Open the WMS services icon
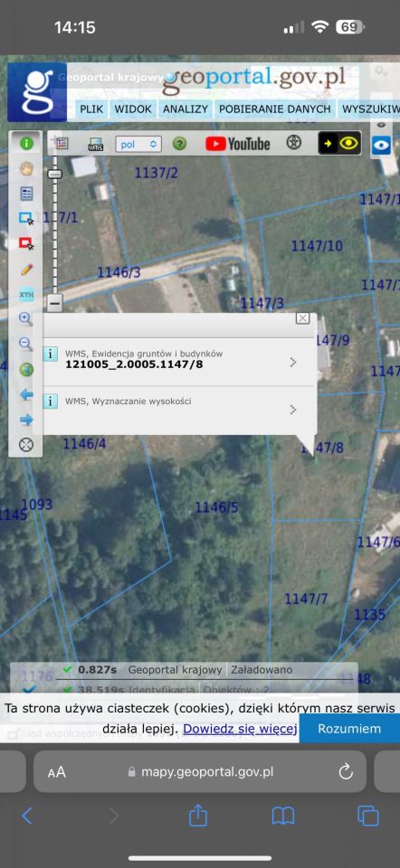This screenshot has width=400, height=868. coord(95,144)
